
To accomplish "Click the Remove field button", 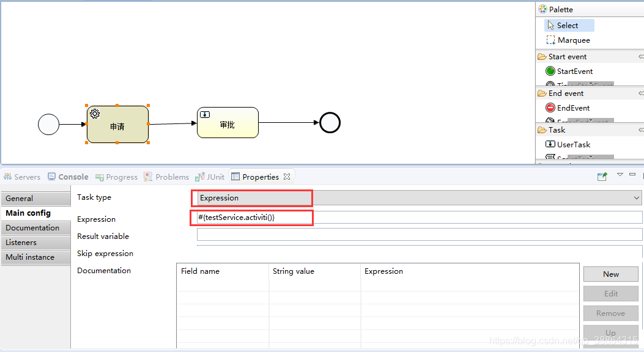I will [x=611, y=313].
